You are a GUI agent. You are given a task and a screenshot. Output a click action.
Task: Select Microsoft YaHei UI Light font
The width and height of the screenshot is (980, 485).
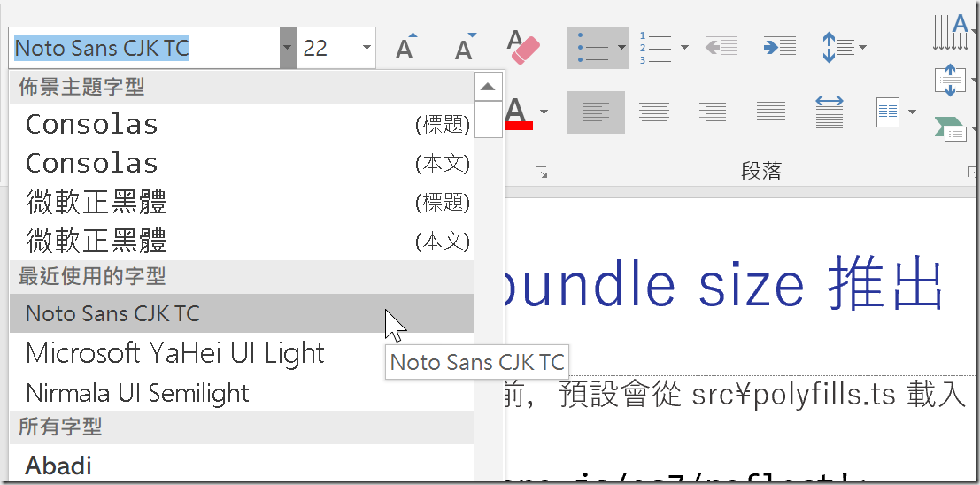(242, 353)
